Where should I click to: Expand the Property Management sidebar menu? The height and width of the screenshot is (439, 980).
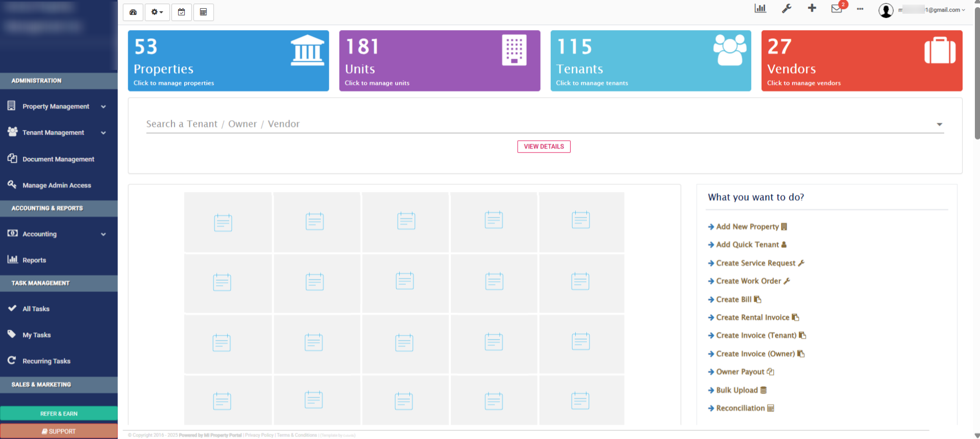(59, 107)
